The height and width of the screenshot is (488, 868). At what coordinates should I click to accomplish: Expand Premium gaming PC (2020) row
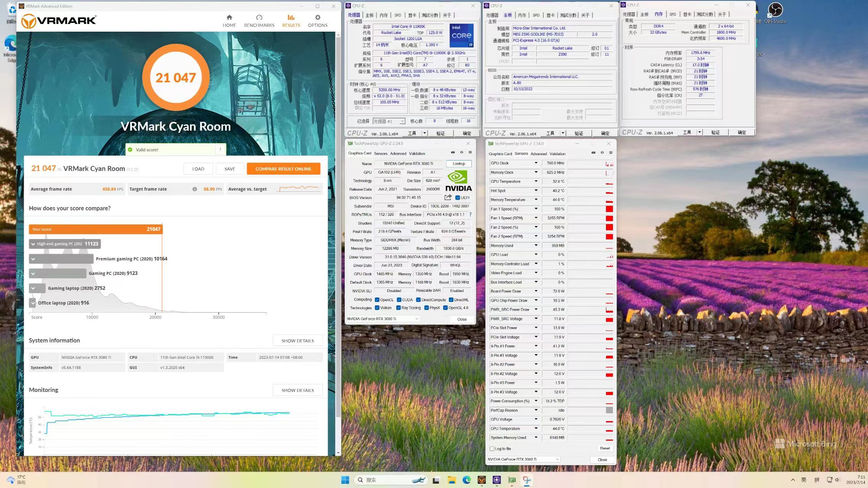(x=33, y=259)
